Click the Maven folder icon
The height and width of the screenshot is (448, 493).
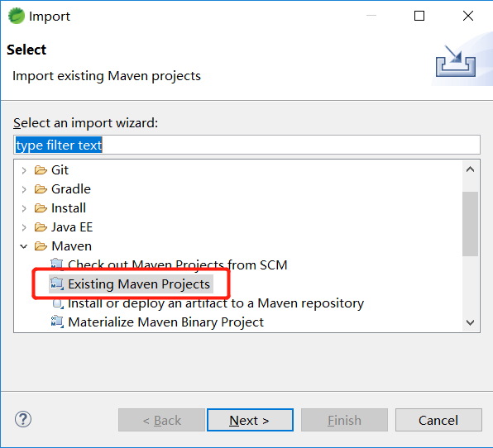[41, 246]
